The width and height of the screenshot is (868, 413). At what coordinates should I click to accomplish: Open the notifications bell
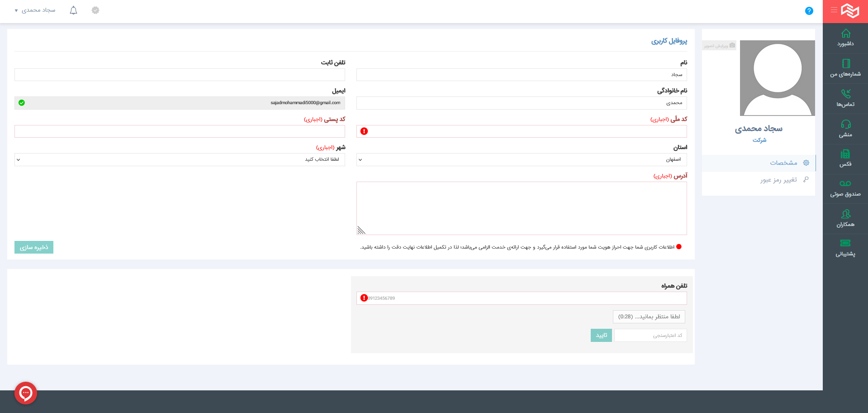click(x=73, y=10)
